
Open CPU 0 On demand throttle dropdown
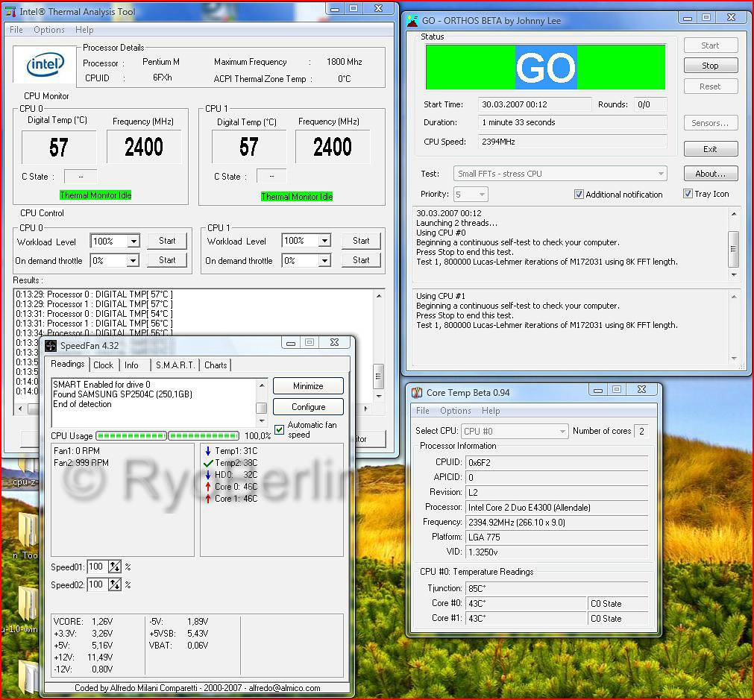point(133,261)
